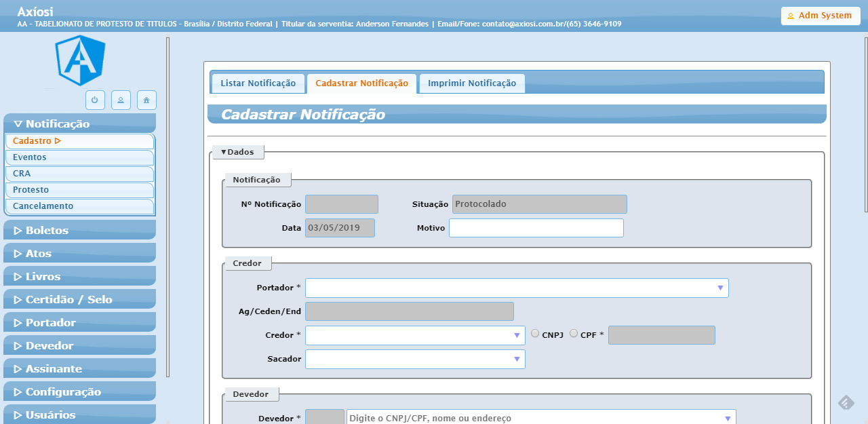The width and height of the screenshot is (868, 424).
Task: Open the Credor dropdown list
Action: (517, 336)
